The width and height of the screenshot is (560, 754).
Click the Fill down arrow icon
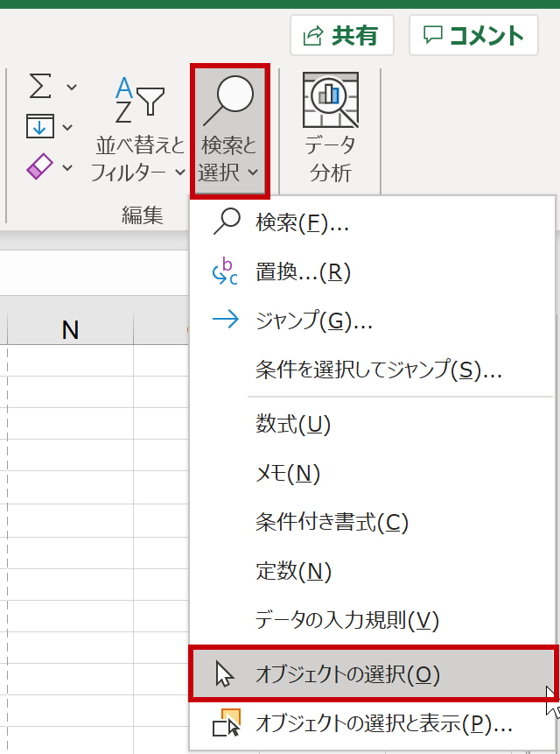(x=40, y=127)
